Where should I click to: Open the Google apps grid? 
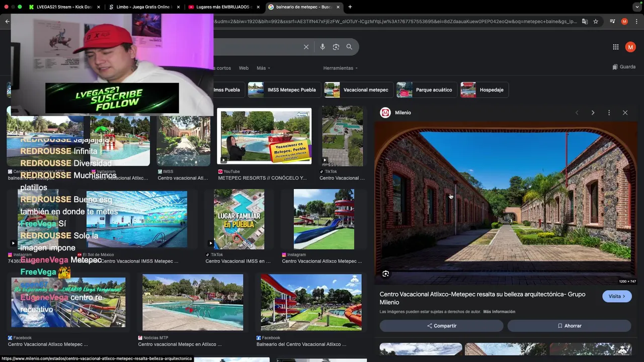pos(616,47)
